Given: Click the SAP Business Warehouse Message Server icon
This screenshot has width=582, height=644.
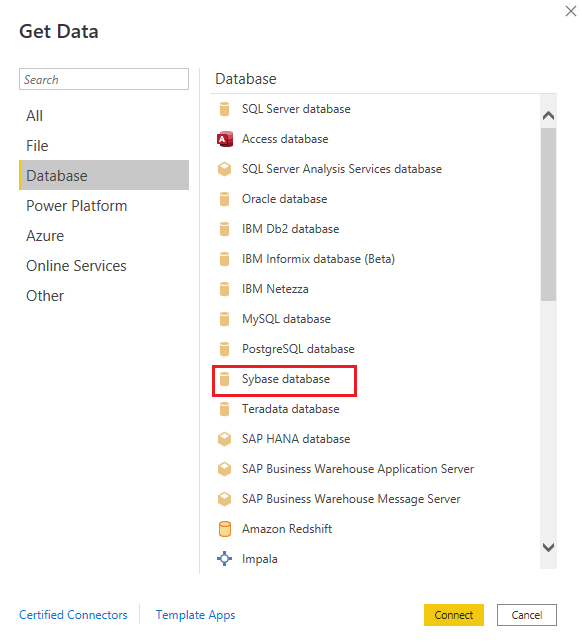Looking at the screenshot, I should 224,499.
